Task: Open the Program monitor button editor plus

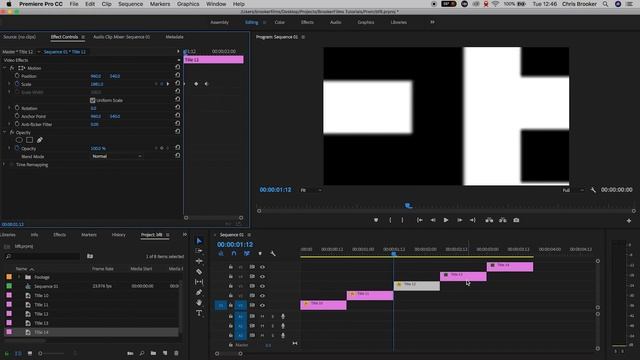Action: 629,220
